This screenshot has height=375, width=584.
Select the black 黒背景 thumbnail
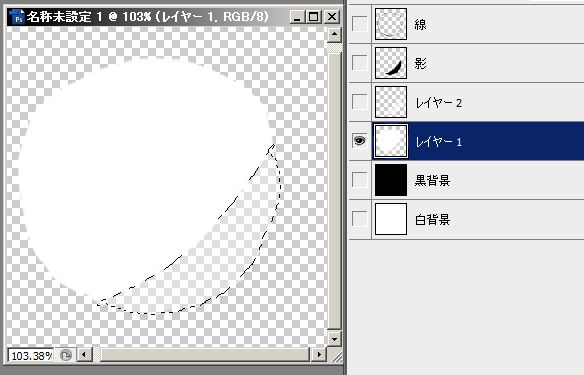(x=391, y=180)
